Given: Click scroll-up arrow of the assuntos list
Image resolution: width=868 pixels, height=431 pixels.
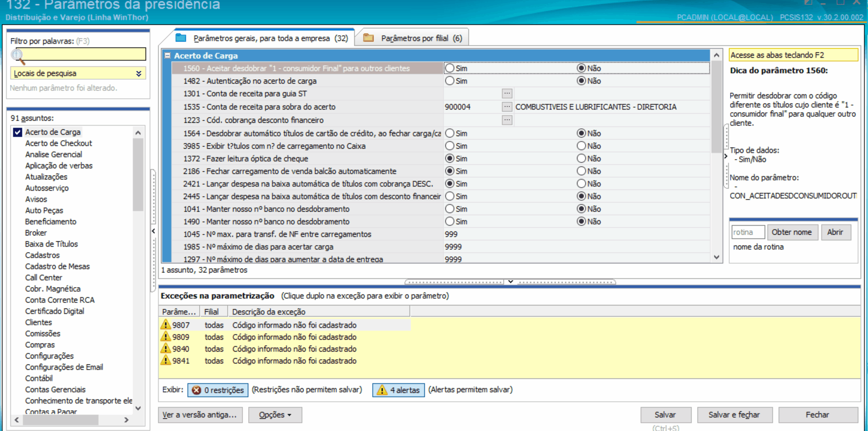Looking at the screenshot, I should [x=138, y=133].
